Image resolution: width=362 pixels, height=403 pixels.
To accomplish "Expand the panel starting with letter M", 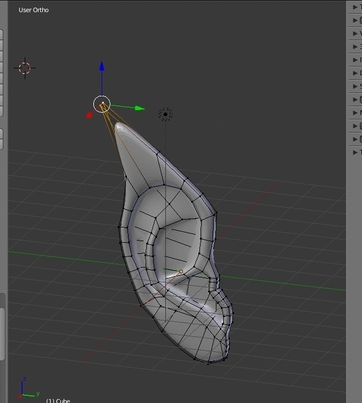I will click(x=356, y=113).
